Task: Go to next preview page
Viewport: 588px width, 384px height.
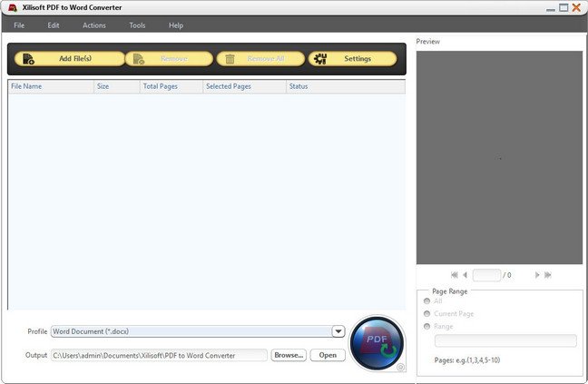Action: tap(537, 275)
